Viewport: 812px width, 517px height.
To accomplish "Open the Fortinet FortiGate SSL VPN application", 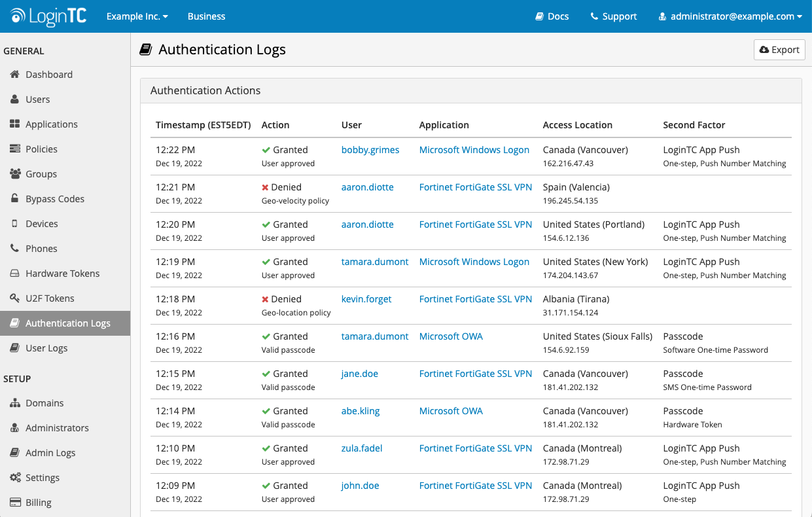I will [475, 187].
